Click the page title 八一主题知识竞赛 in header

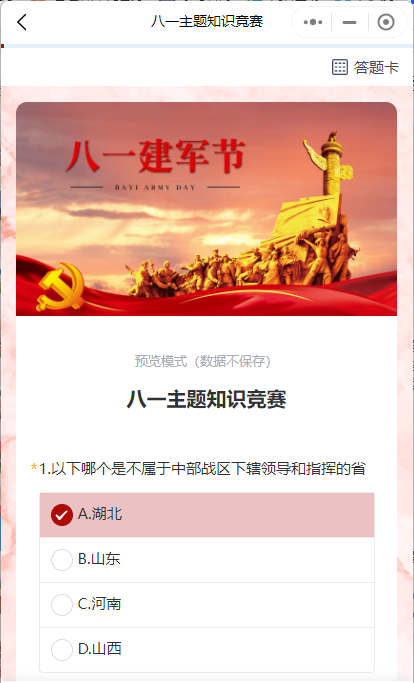point(207,21)
